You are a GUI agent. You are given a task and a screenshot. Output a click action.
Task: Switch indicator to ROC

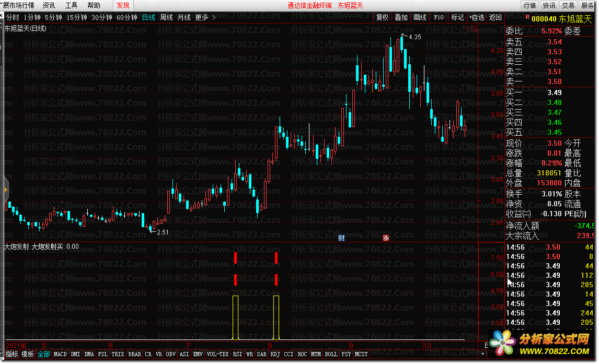(302, 354)
